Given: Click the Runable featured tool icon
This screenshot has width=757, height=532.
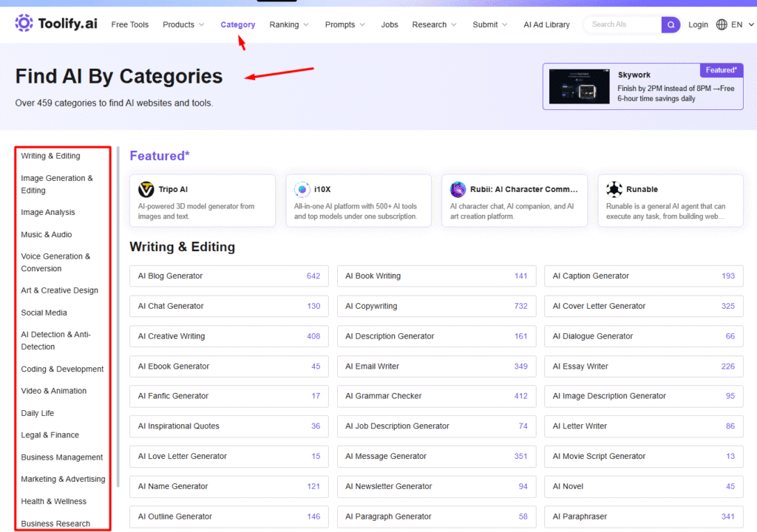Looking at the screenshot, I should [614, 189].
